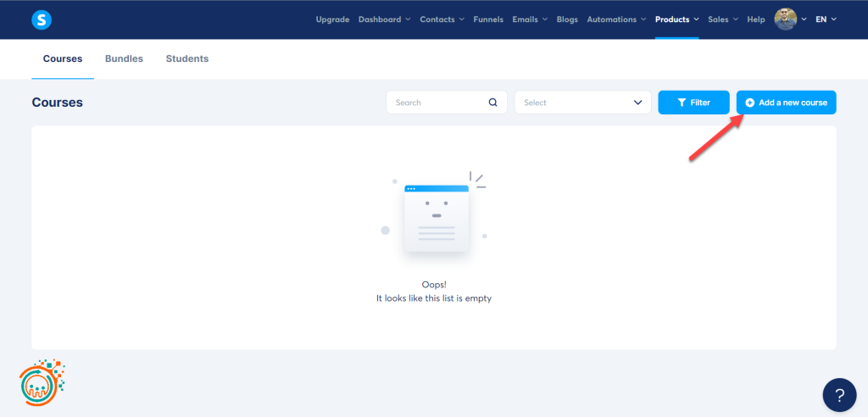Click Add a new course button

(786, 103)
